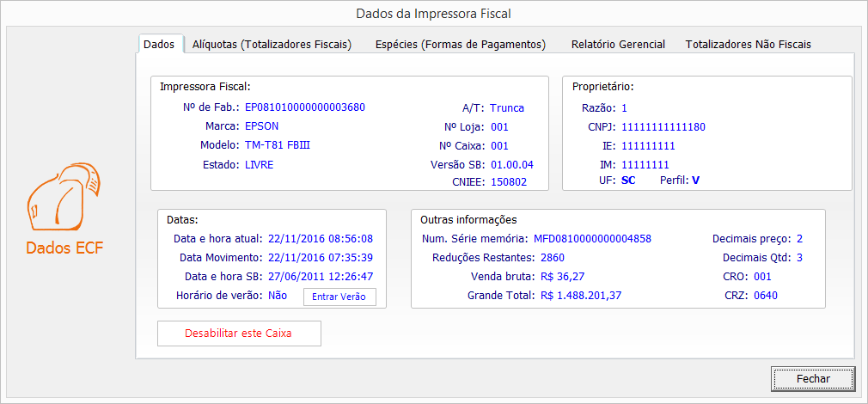This screenshot has height=404, width=868.
Task: Click memory serial MFD0810000000004858
Action: [592, 239]
